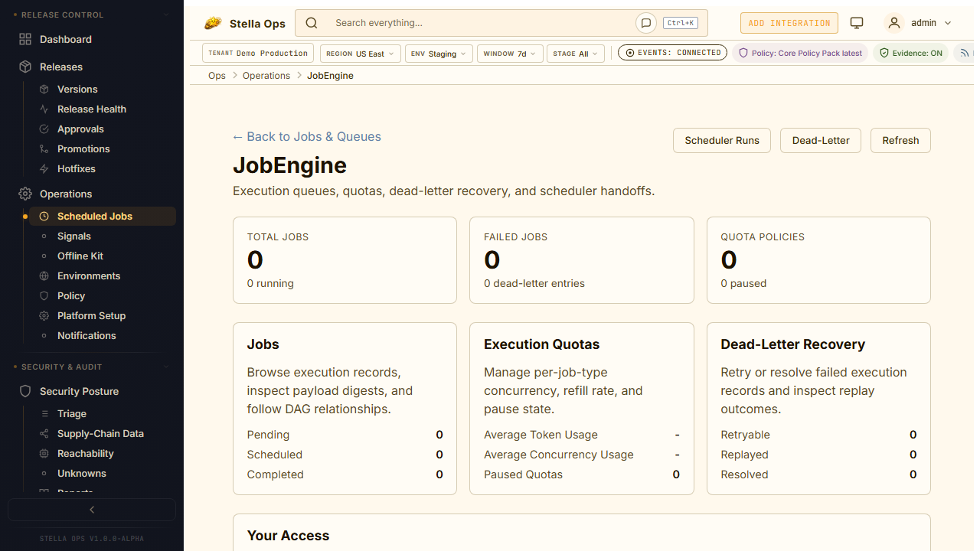
Task: Click the Search everything input field
Action: (482, 23)
